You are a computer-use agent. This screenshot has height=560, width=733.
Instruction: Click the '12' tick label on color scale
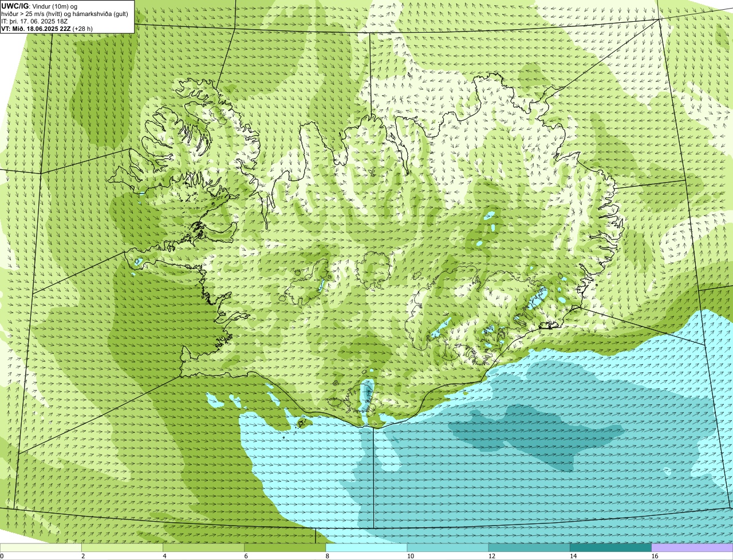click(x=491, y=556)
